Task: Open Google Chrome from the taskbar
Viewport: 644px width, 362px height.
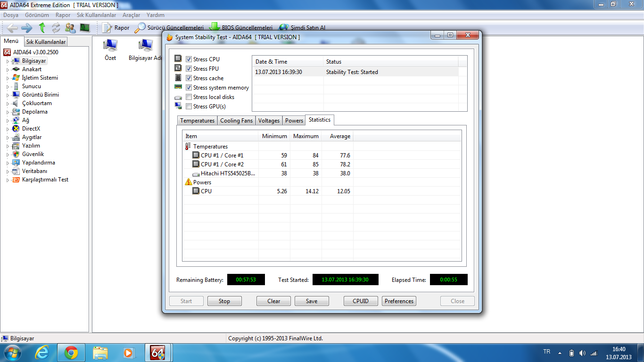Action: coord(71,353)
